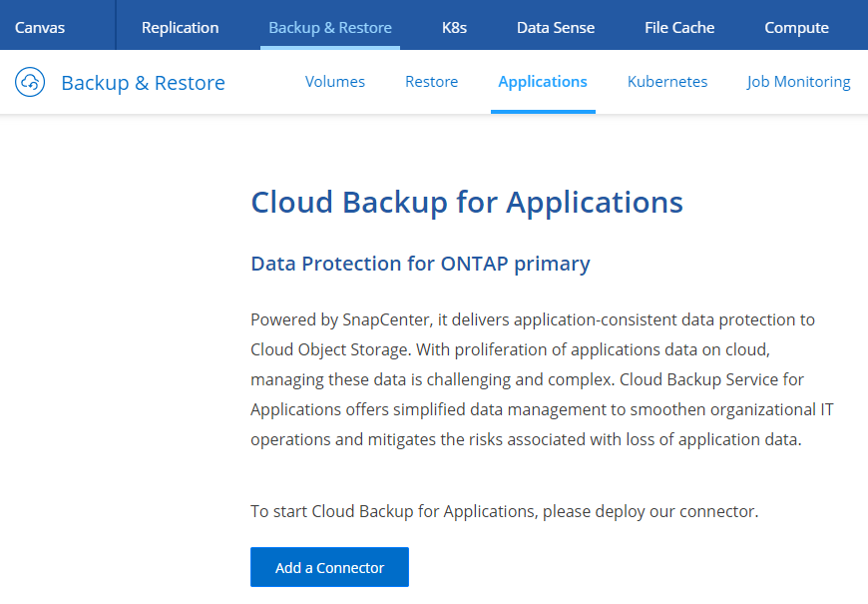Click the Backup & Restore header label
The image size is (868, 604).
pos(143,82)
